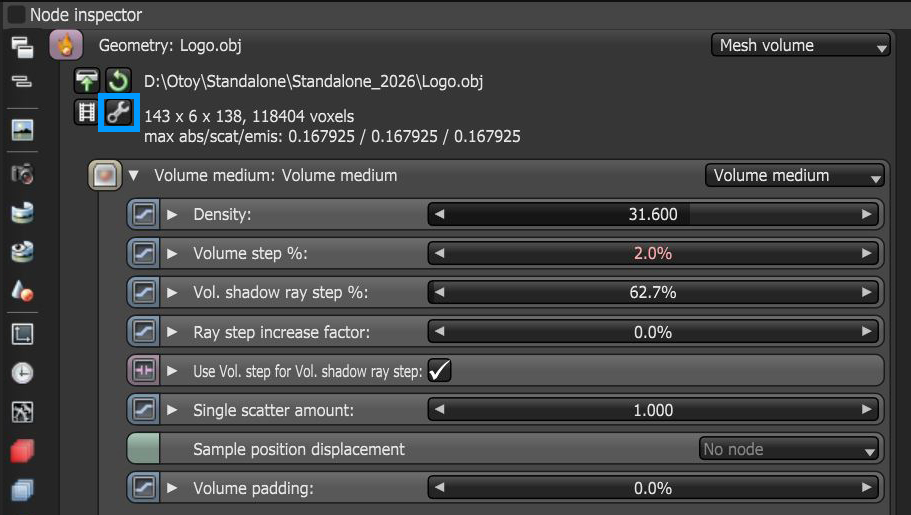The height and width of the screenshot is (515, 911).
Task: Click the load file green arrow icon
Action: [x=89, y=81]
